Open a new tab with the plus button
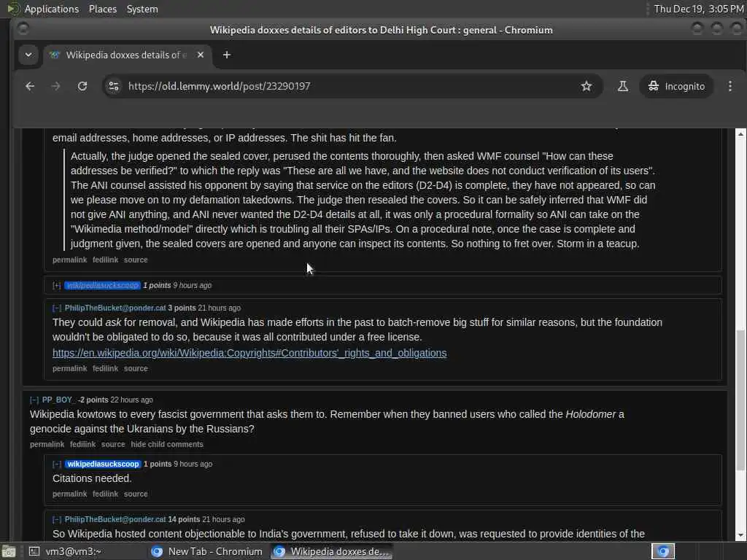Image resolution: width=747 pixels, height=560 pixels. pos(227,55)
